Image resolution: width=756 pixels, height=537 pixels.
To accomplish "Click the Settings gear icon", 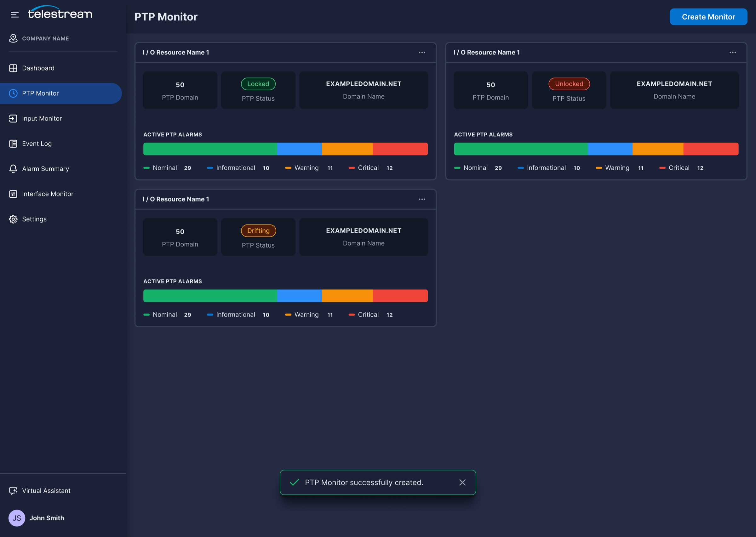I will pos(13,219).
